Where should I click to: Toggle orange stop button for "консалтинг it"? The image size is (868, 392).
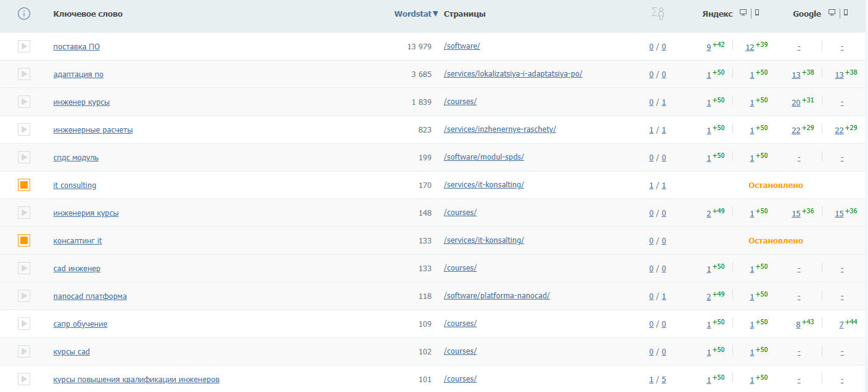[x=24, y=240]
